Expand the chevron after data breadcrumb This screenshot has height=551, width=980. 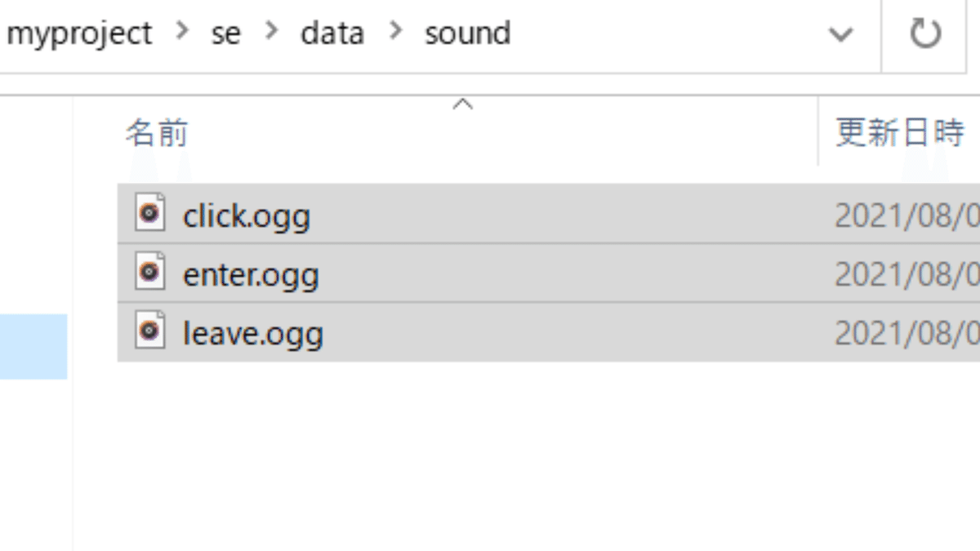[396, 33]
